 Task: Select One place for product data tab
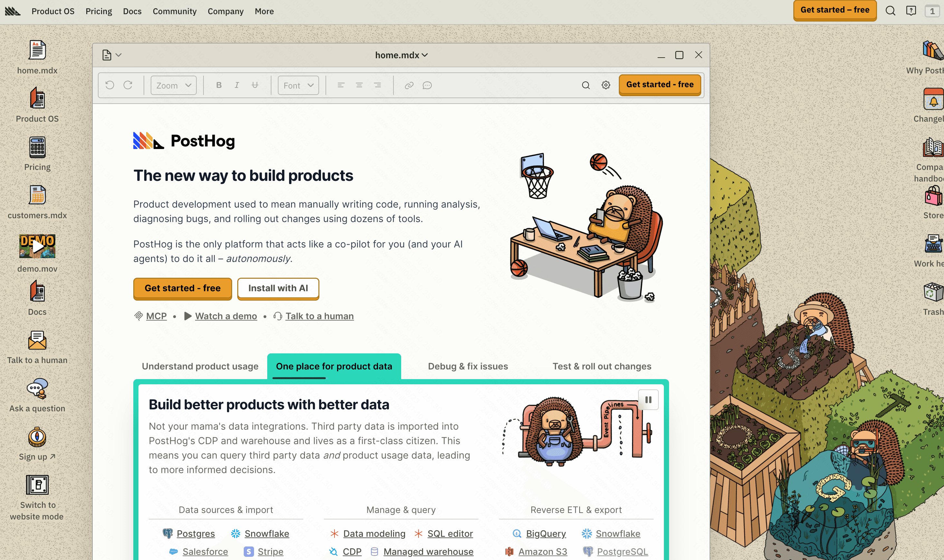[334, 366]
